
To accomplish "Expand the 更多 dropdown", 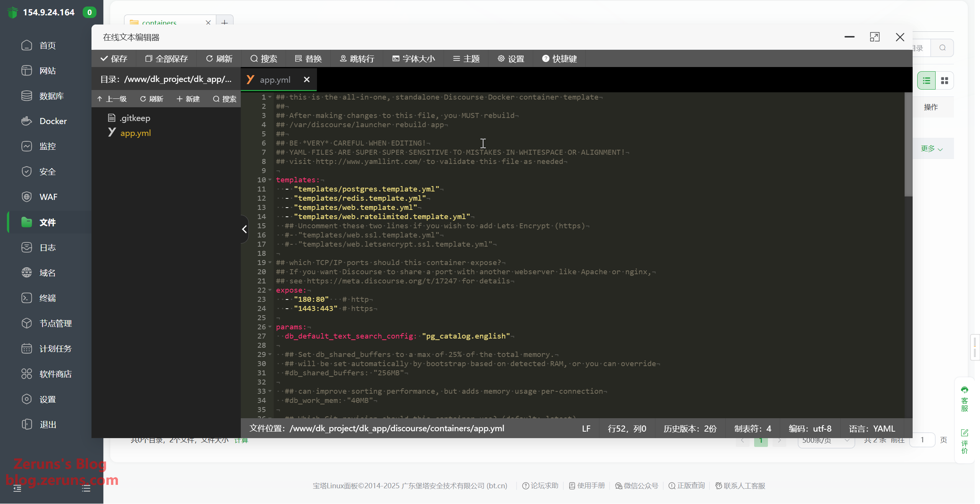I will pos(931,149).
